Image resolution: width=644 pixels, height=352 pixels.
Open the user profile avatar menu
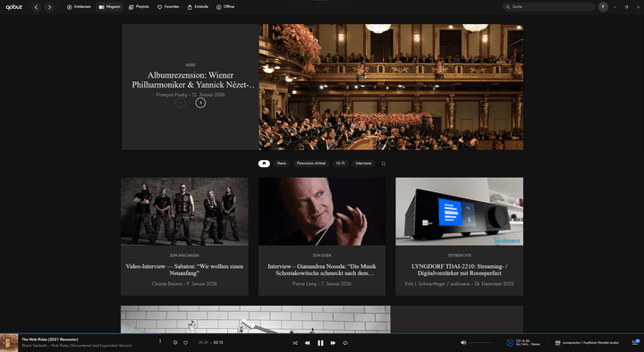tap(603, 7)
